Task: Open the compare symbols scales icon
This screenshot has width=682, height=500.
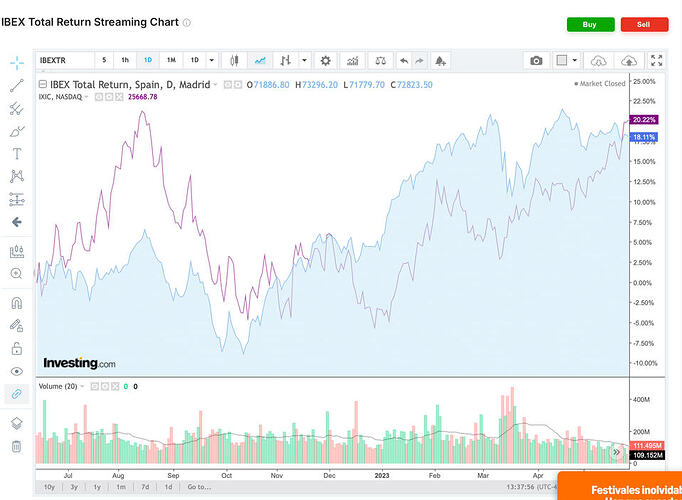Action: [381, 60]
